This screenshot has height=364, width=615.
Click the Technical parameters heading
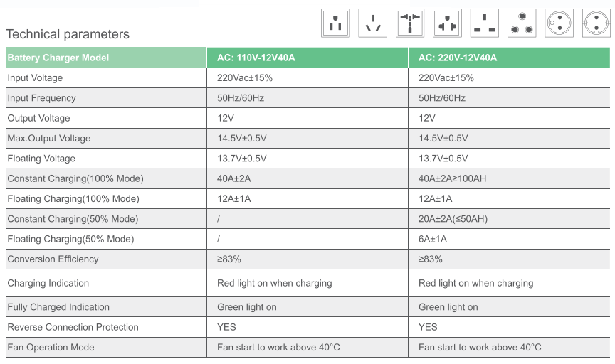tap(68, 34)
